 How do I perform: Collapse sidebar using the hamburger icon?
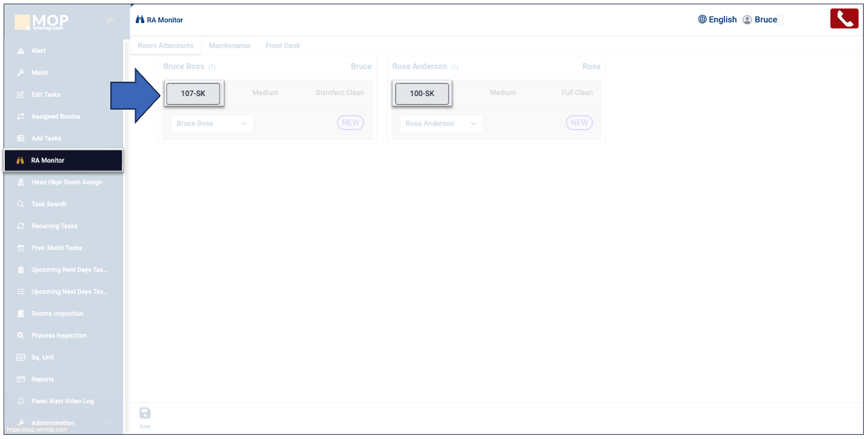[x=110, y=21]
